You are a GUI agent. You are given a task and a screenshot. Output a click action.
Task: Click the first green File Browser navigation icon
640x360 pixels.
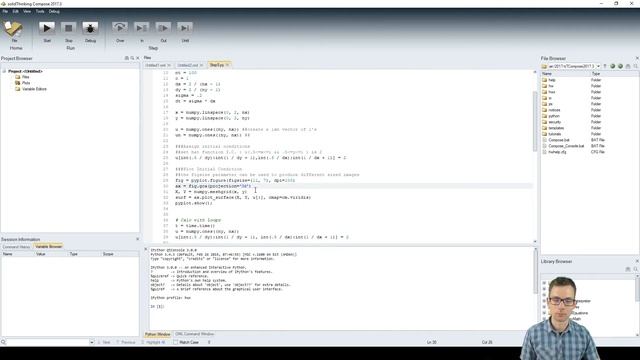[612, 66]
